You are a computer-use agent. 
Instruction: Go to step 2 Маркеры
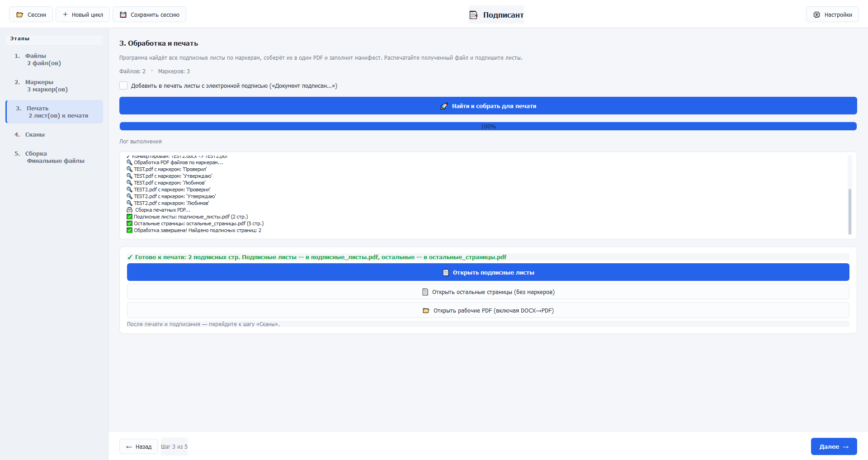tap(54, 85)
